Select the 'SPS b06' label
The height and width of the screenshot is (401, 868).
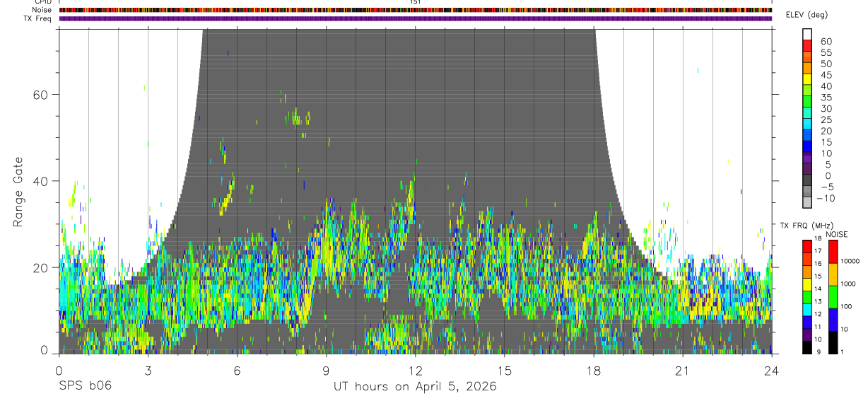click(x=85, y=386)
